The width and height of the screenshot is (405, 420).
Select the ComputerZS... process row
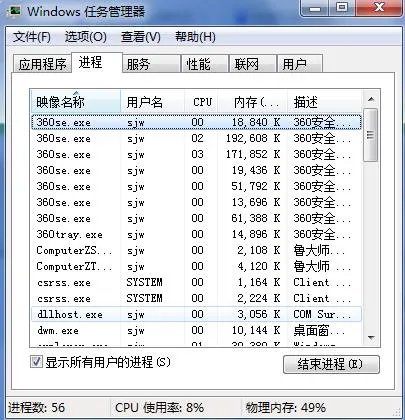click(x=196, y=250)
